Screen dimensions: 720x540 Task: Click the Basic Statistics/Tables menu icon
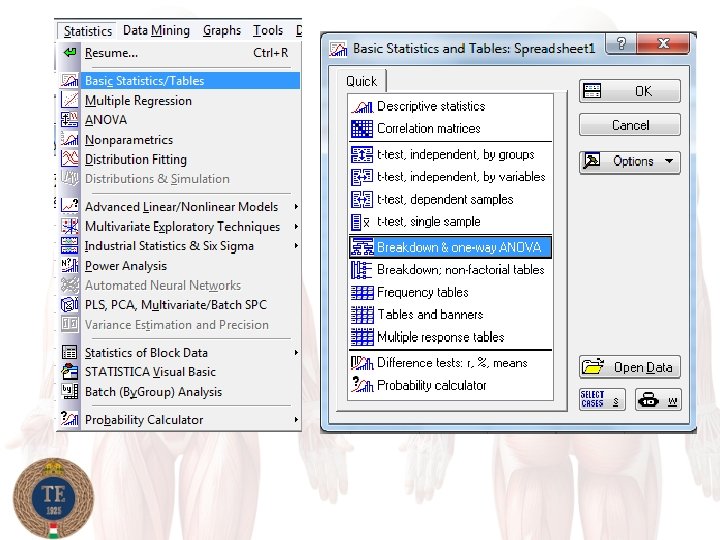70,81
